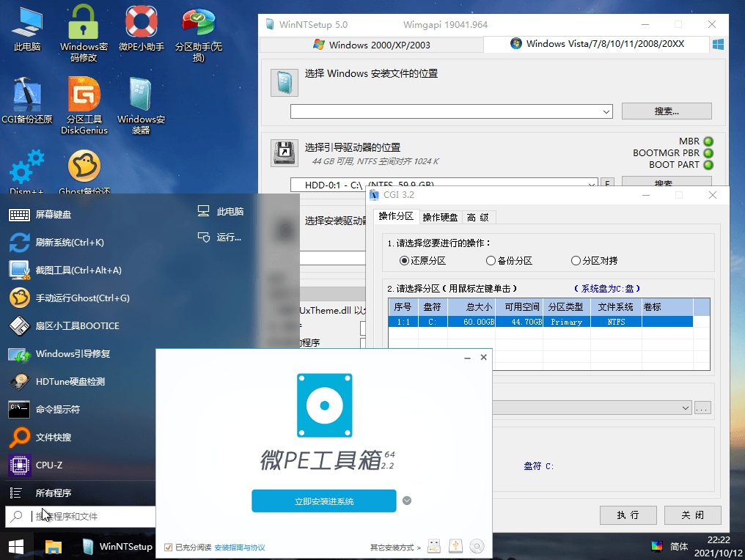Viewport: 745px width, 560px height.
Task: Toggle 已充分阅读 agreement checkbox
Action: coord(168,548)
